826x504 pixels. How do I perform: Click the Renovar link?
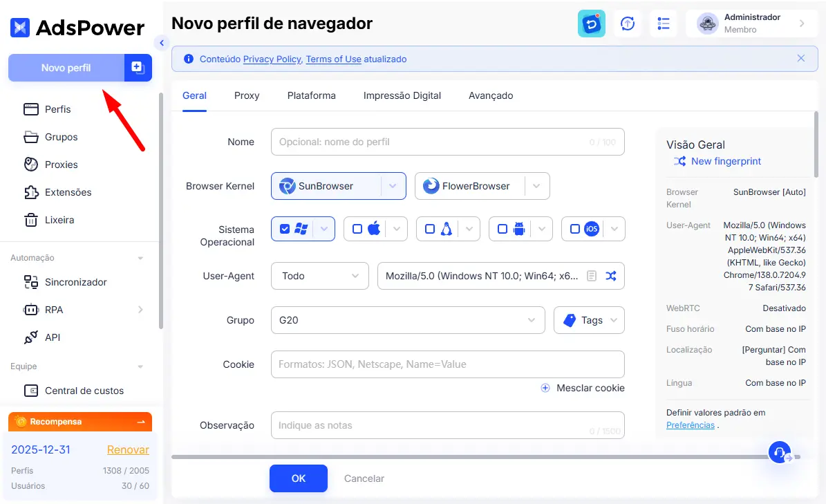click(x=128, y=449)
